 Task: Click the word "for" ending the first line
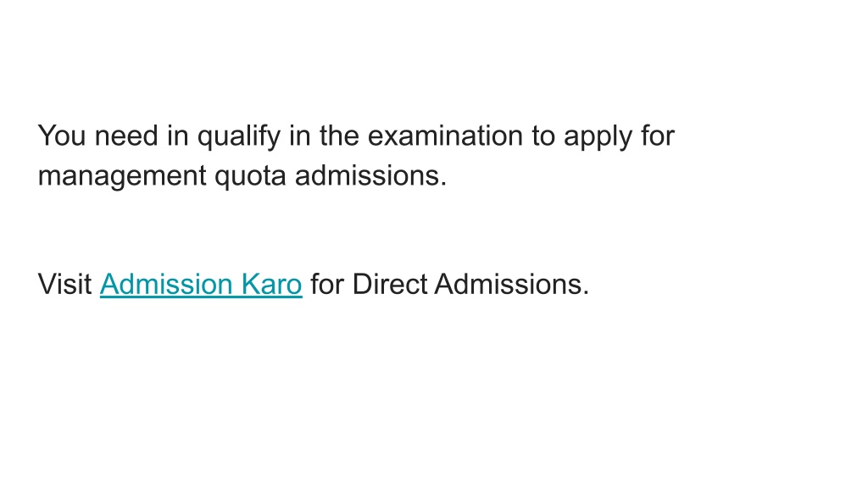658,136
